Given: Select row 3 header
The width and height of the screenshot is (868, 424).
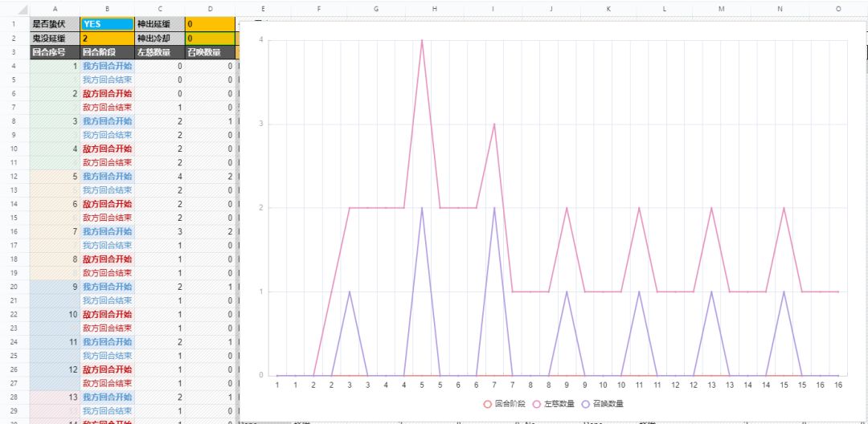Looking at the screenshot, I should pyautogui.click(x=14, y=52).
